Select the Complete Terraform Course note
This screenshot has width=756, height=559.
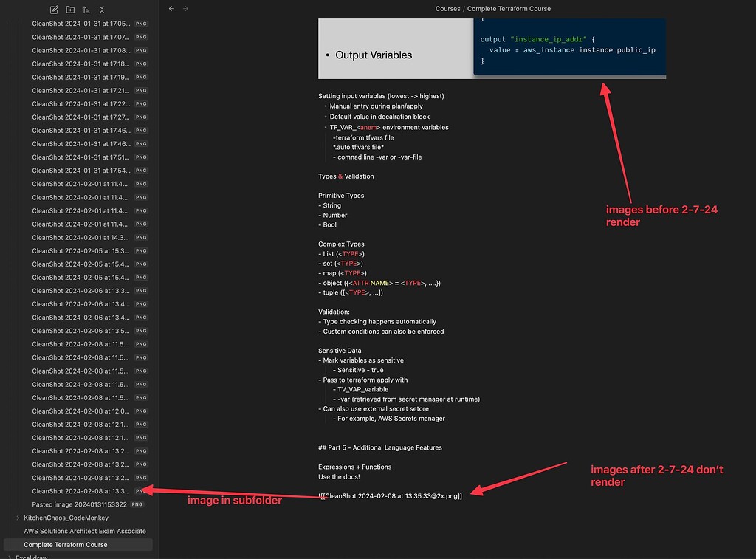coord(66,544)
